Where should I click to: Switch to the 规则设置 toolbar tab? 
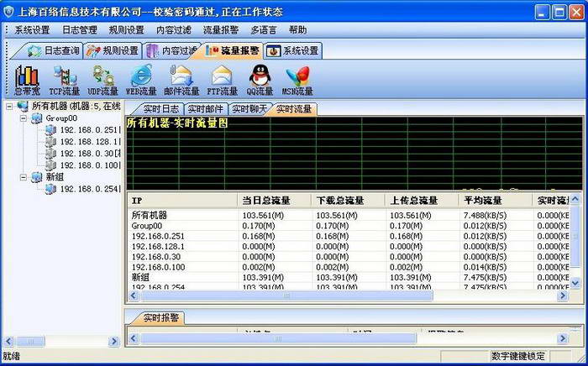tap(113, 51)
